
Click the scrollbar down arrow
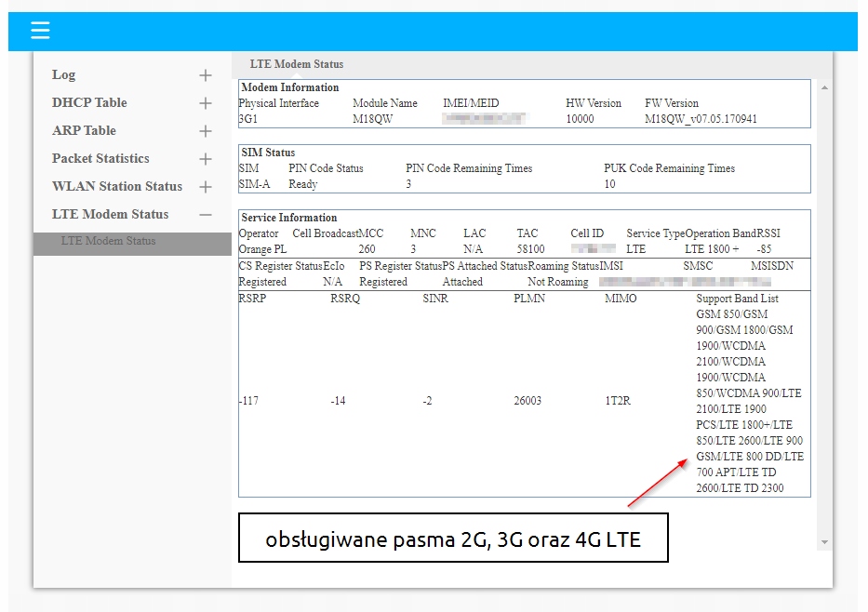(824, 542)
